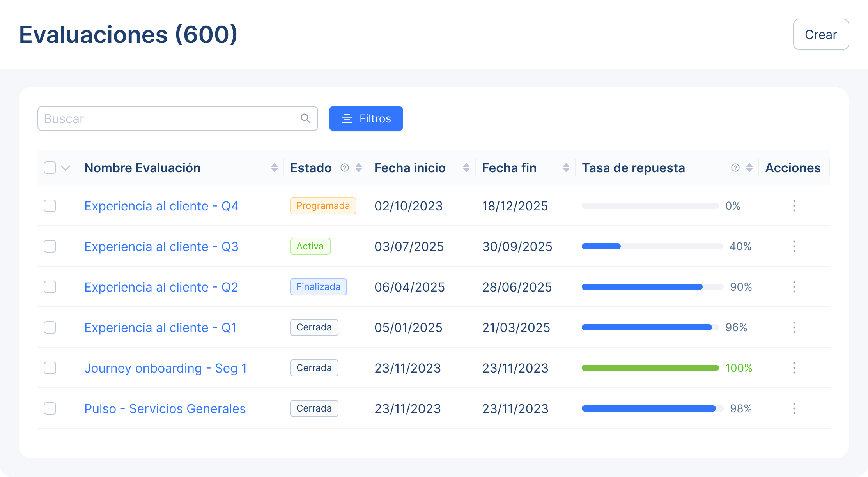The image size is (868, 477).
Task: Open actions menu for Journey onboarding - Seg 1
Action: click(794, 368)
